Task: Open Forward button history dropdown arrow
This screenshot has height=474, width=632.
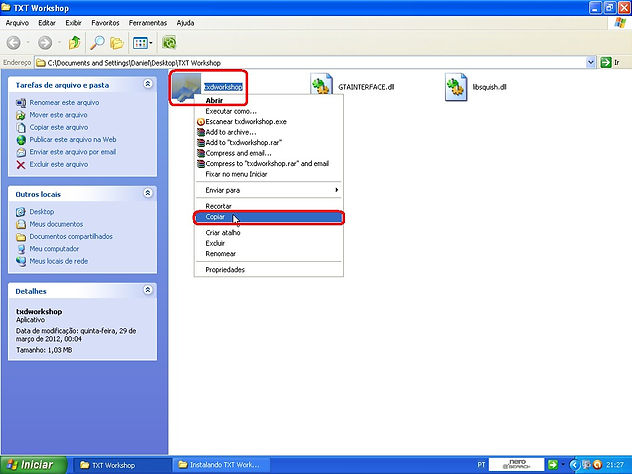Action: point(59,43)
